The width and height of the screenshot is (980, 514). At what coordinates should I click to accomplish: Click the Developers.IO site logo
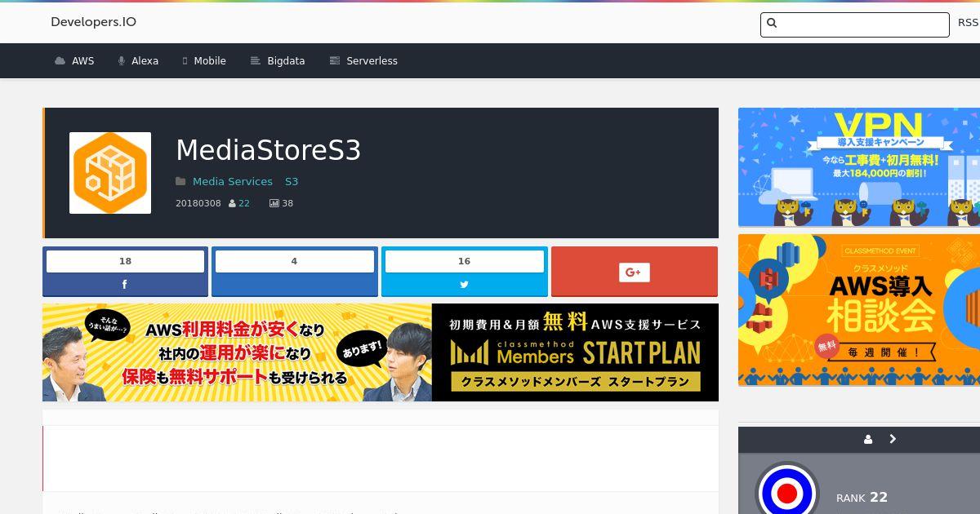pos(93,22)
